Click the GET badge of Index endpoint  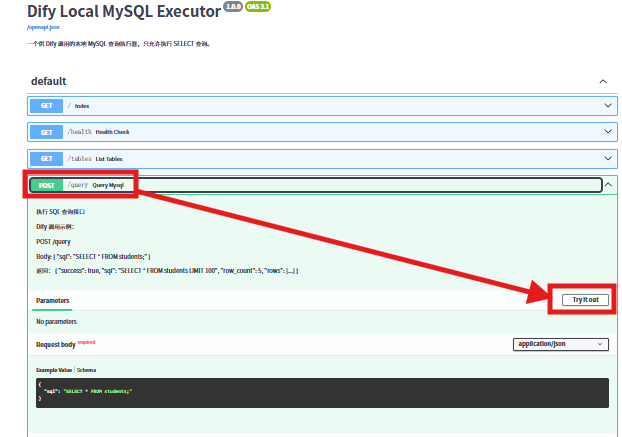click(x=46, y=106)
